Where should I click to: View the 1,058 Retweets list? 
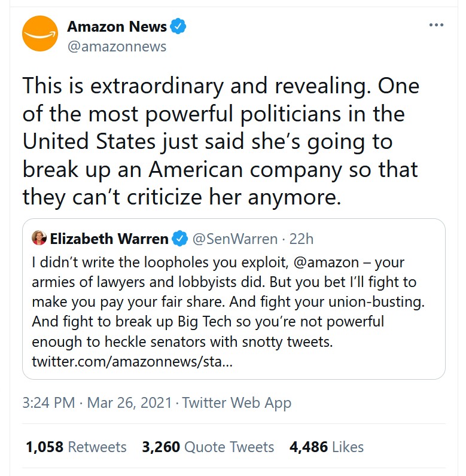click(76, 447)
